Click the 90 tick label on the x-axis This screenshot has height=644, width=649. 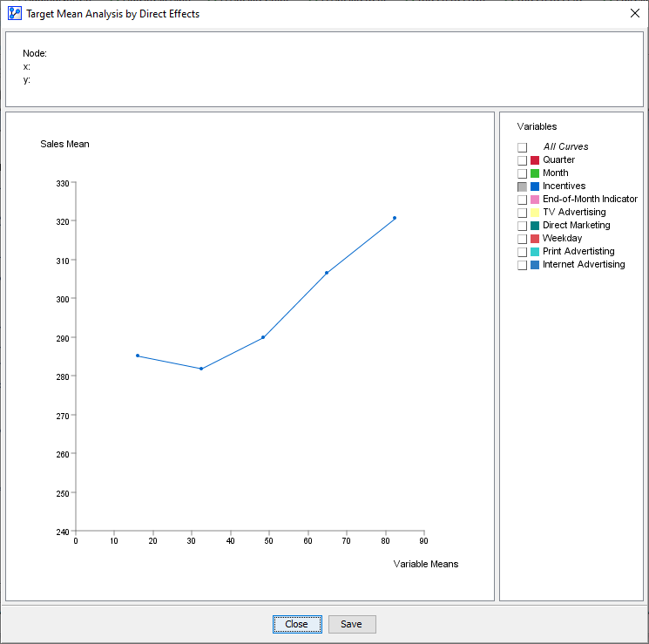click(x=423, y=541)
